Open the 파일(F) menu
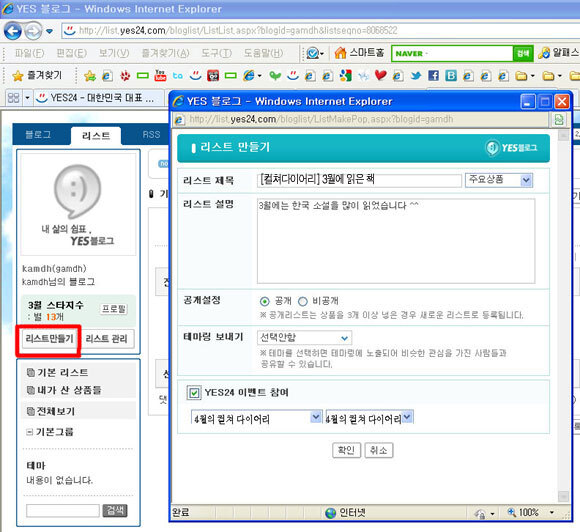 tap(29, 53)
